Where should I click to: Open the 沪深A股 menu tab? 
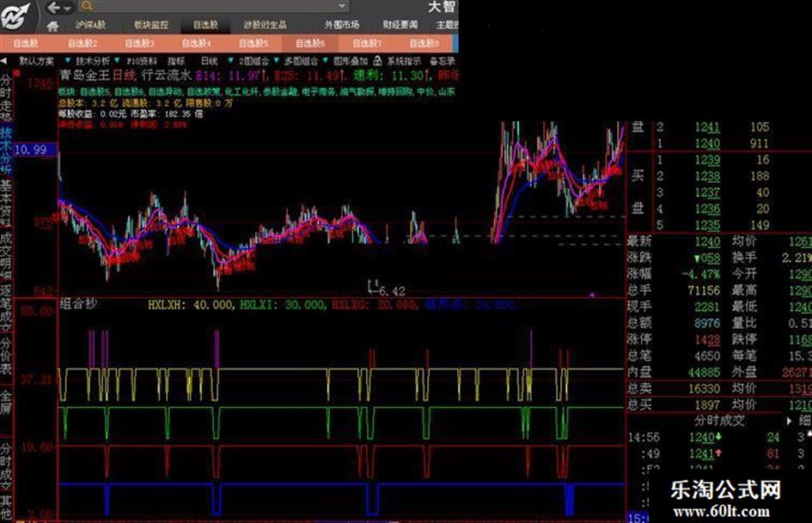coord(90,25)
